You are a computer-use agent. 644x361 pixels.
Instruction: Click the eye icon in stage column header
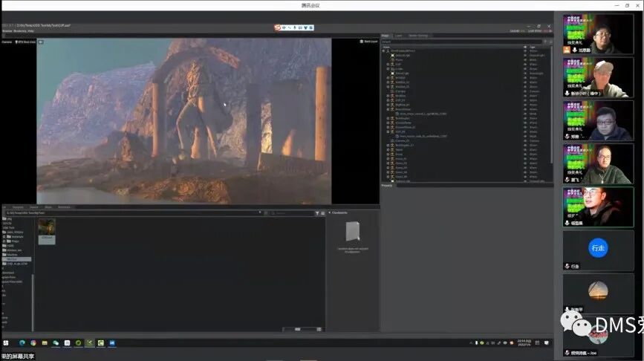[525, 47]
